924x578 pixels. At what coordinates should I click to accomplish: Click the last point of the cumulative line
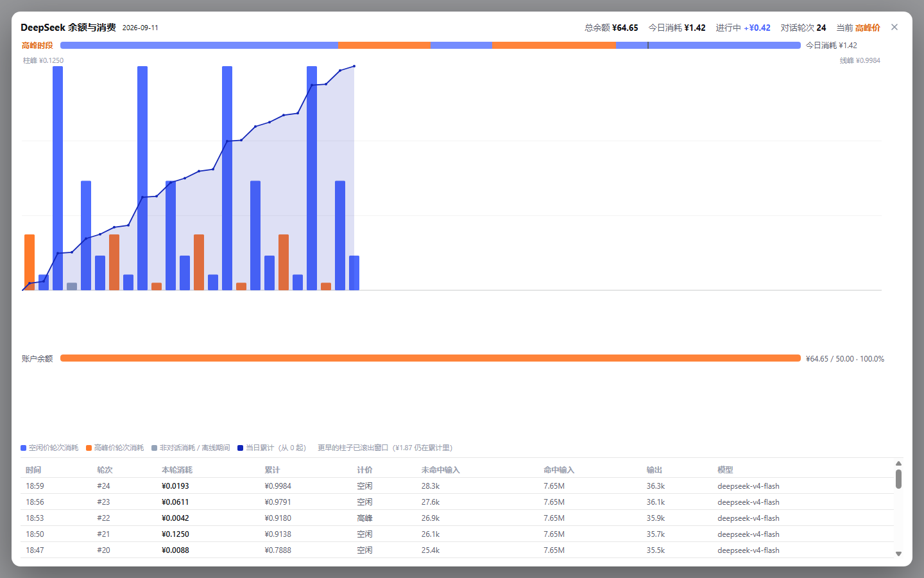tap(354, 66)
